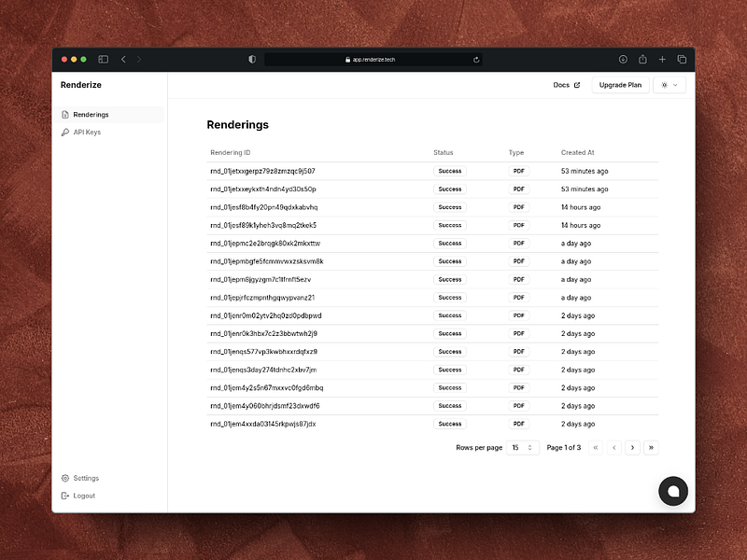This screenshot has width=747, height=560.
Task: Click the browser share icon
Action: (642, 59)
